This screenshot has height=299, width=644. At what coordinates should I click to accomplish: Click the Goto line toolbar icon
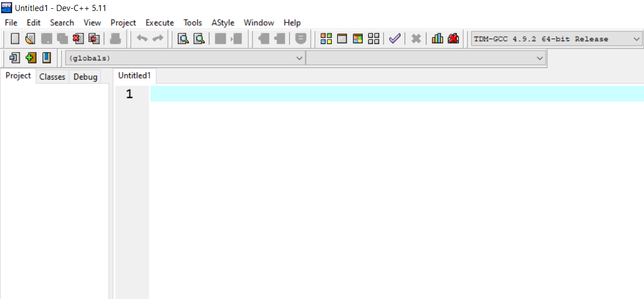(x=237, y=39)
